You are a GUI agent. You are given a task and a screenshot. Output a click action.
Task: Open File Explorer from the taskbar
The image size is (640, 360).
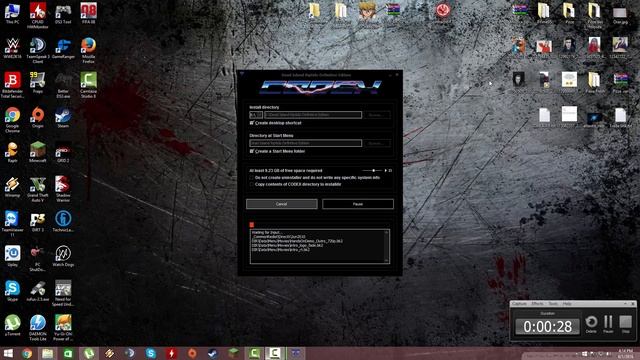(47, 353)
